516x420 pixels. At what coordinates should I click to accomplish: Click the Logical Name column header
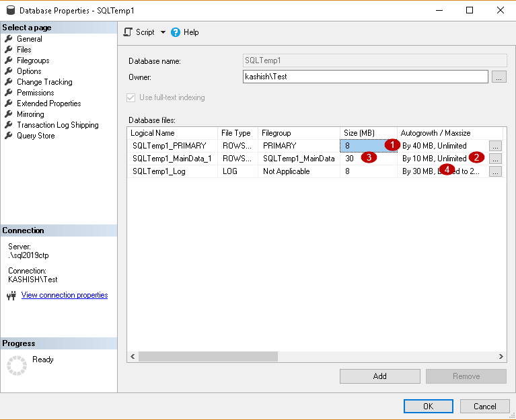pyautogui.click(x=172, y=133)
